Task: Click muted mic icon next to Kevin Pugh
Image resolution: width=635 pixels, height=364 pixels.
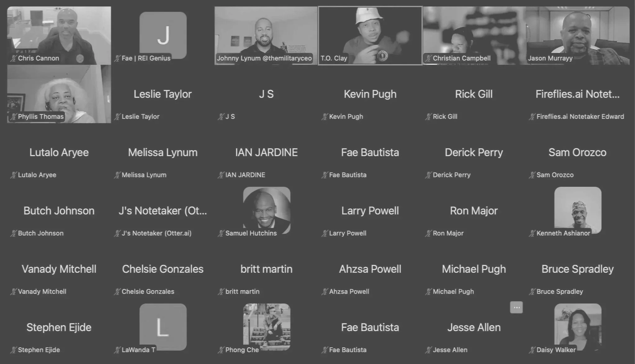Action: pyautogui.click(x=324, y=117)
